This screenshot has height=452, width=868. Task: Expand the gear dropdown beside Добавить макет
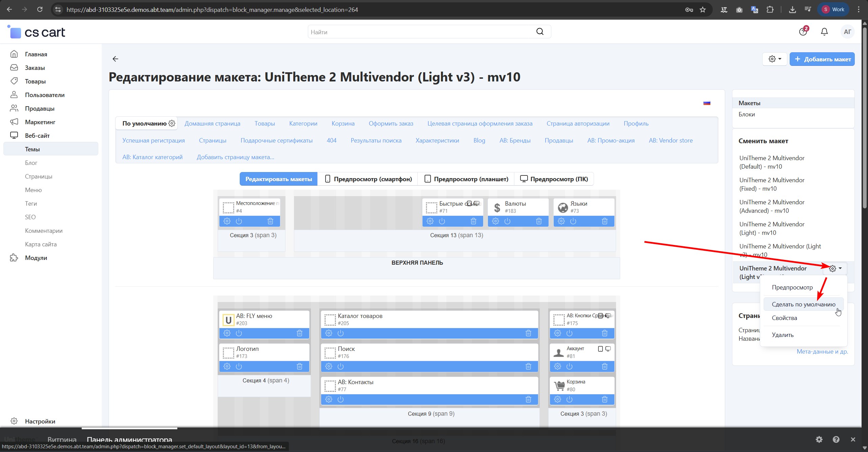pos(775,59)
